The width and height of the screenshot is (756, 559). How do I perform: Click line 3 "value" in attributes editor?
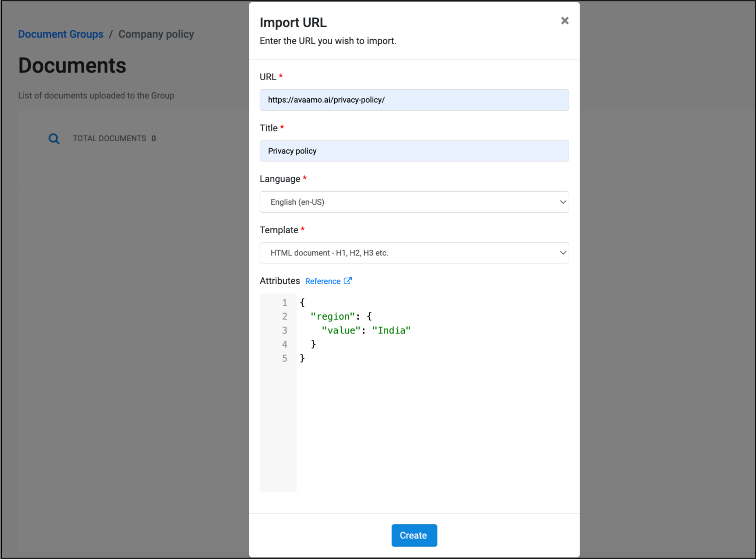pyautogui.click(x=341, y=330)
